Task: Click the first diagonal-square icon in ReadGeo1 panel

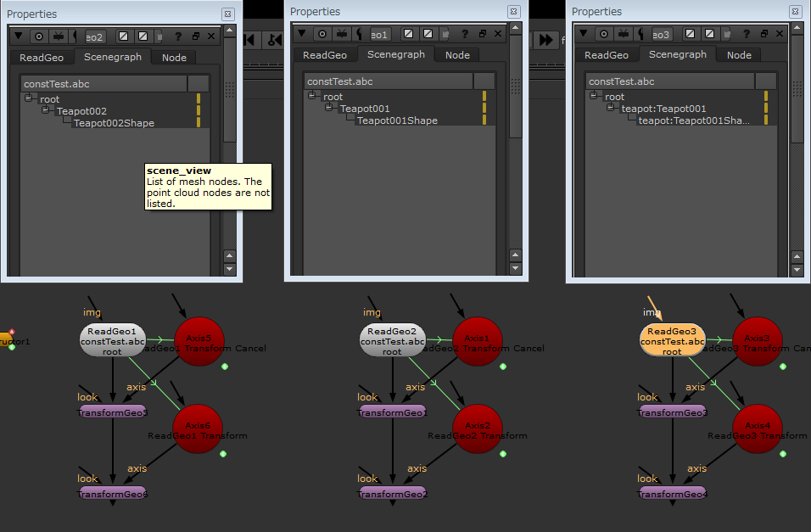Action: tap(123, 36)
